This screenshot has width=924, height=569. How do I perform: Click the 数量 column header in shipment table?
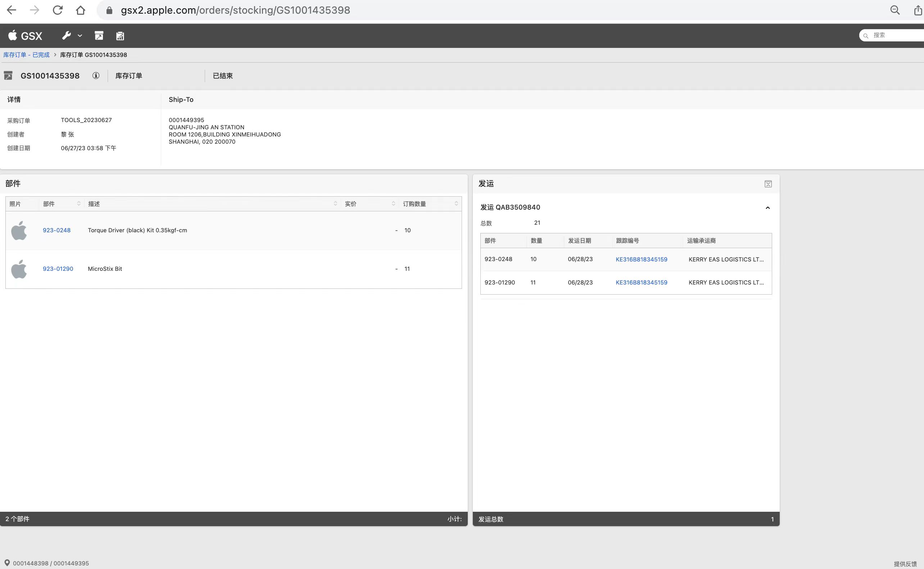click(x=536, y=241)
